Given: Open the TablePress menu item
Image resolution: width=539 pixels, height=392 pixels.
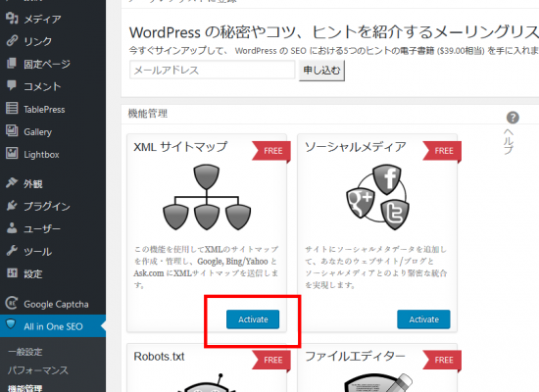Looking at the screenshot, I should tap(53, 109).
